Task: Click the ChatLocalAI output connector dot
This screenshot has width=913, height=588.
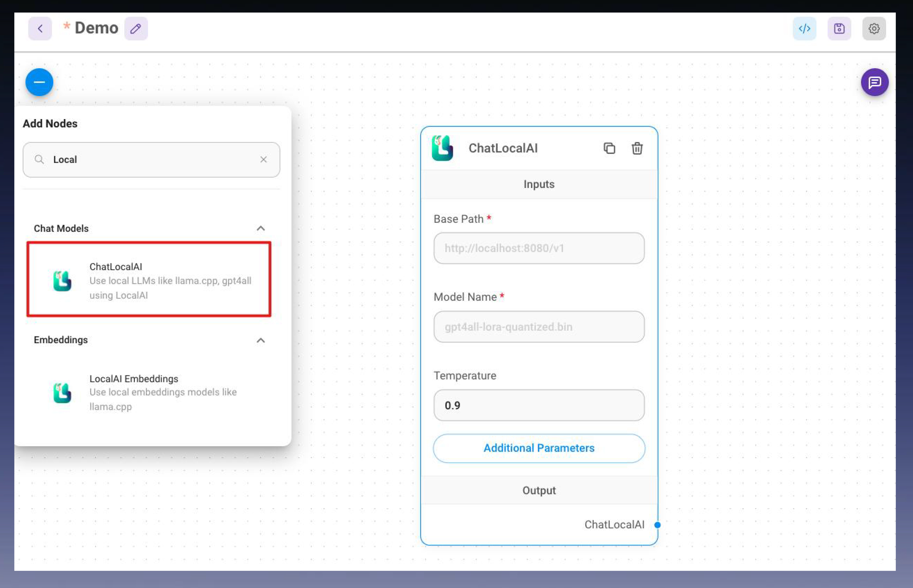Action: point(657,524)
